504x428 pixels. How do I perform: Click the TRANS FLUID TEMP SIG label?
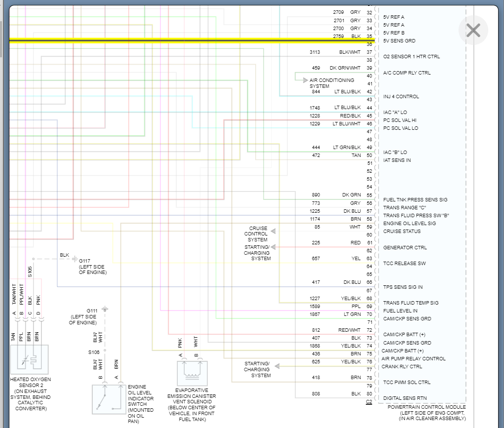411,303
